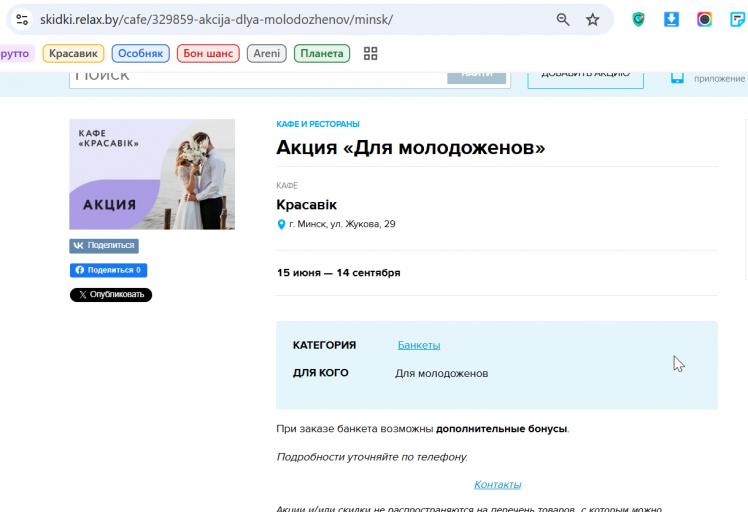Open the Банкеты category link
Viewport: 748px width, 512px height.
419,345
